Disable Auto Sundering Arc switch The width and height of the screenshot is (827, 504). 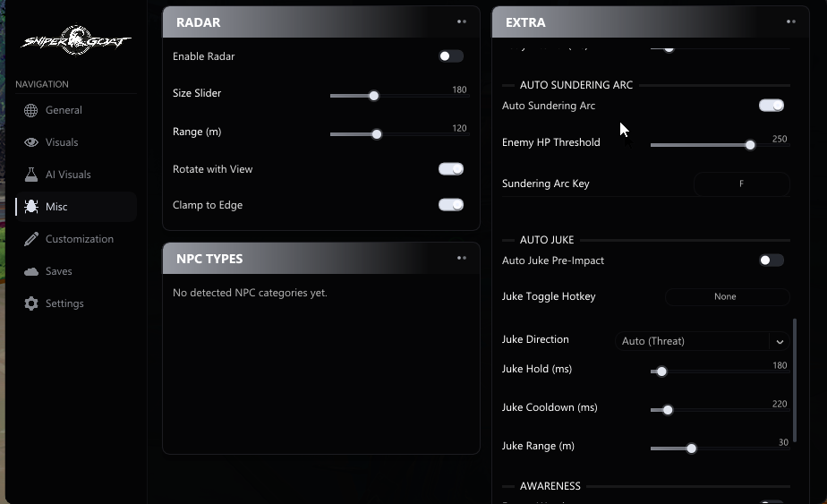click(772, 106)
